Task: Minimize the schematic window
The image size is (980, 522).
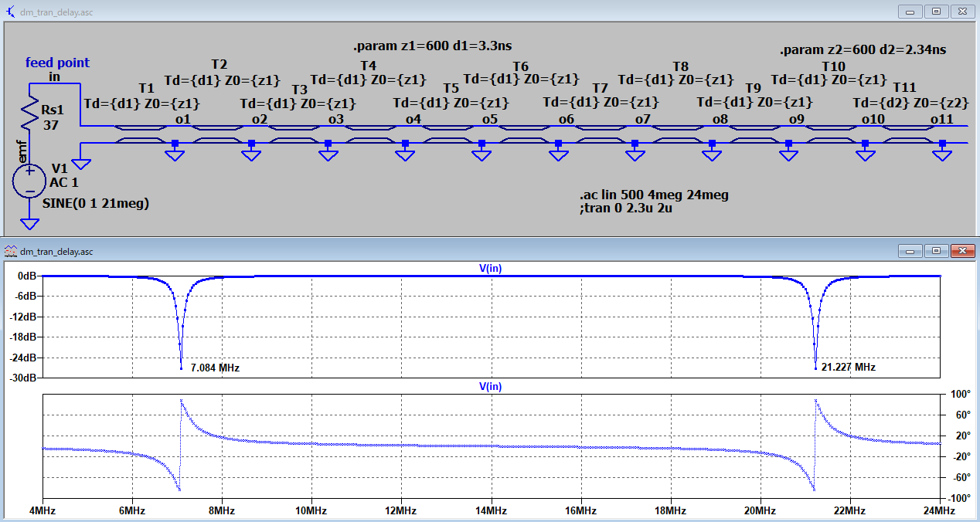Action: click(910, 11)
